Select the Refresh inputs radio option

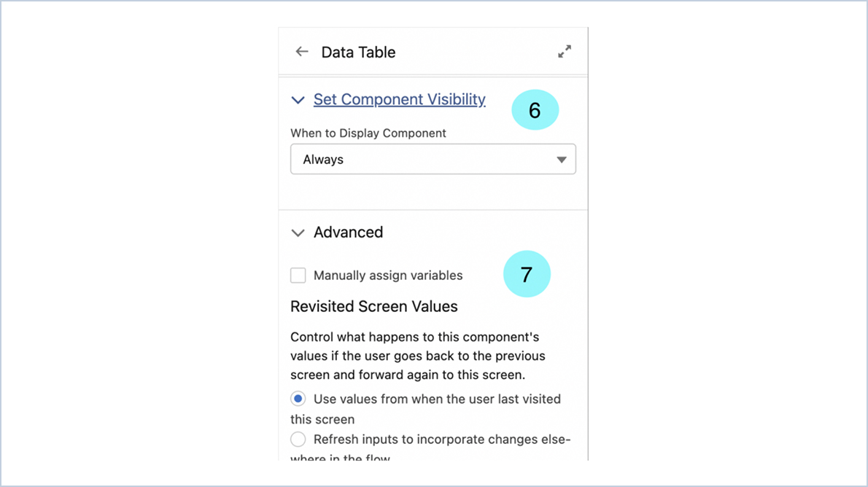coord(298,439)
